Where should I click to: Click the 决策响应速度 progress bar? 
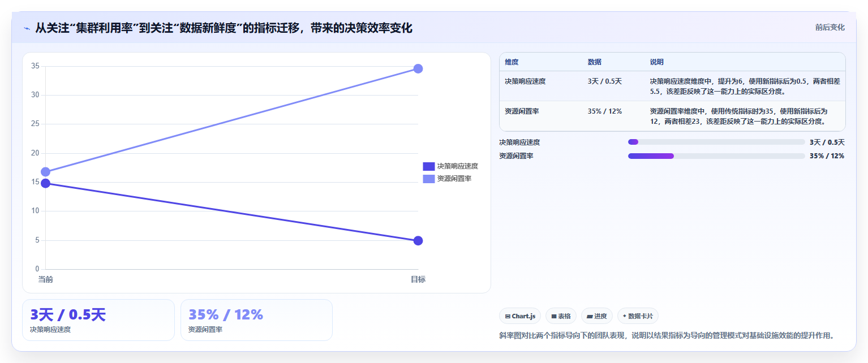(x=716, y=142)
